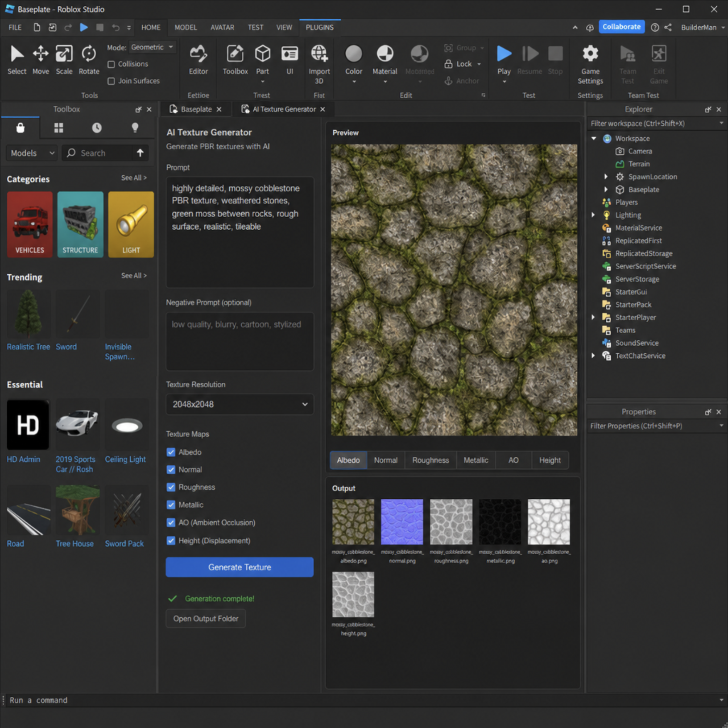Click See All next to Categories
The height and width of the screenshot is (728, 728).
tap(134, 178)
